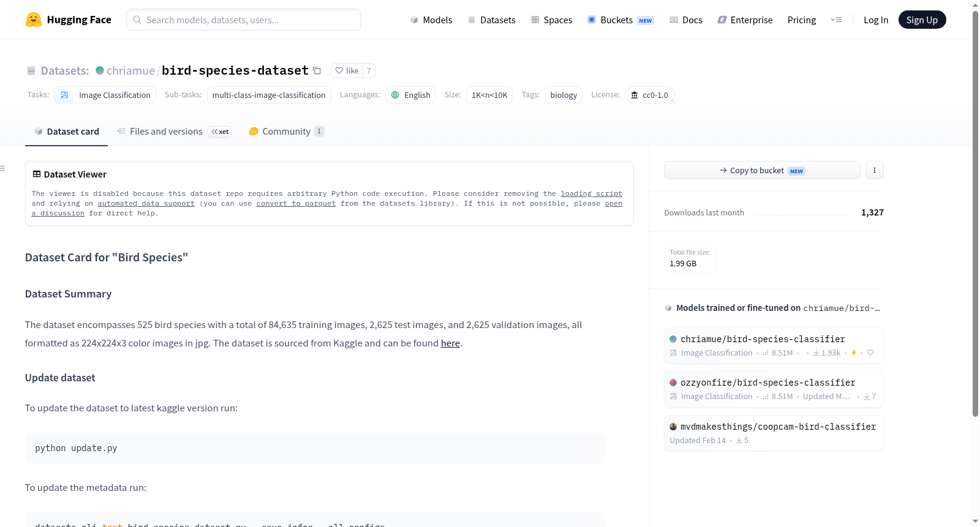The width and height of the screenshot is (980, 527).
Task: Focus the search models, datasets, users field
Action: tap(244, 20)
